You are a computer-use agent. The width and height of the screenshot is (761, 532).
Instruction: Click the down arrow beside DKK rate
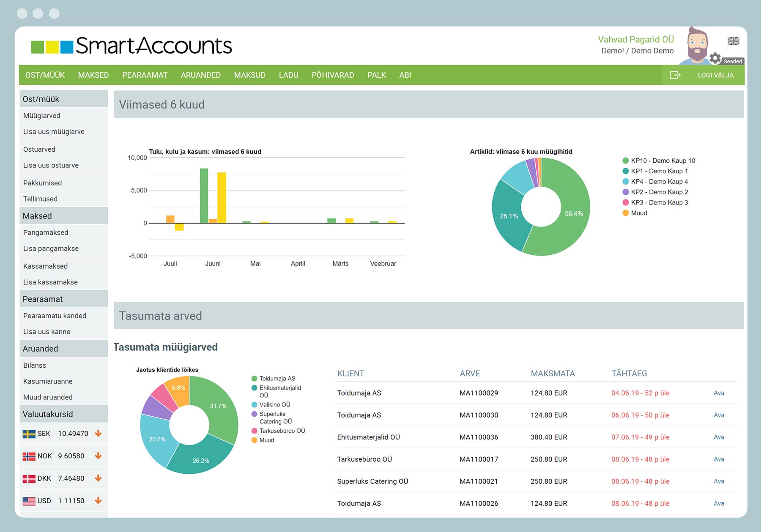[x=98, y=478]
